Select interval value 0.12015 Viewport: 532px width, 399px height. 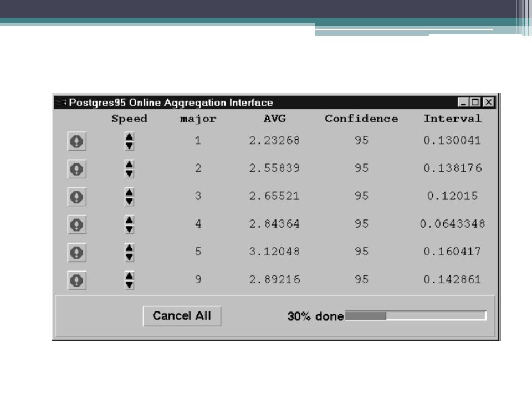click(x=452, y=196)
